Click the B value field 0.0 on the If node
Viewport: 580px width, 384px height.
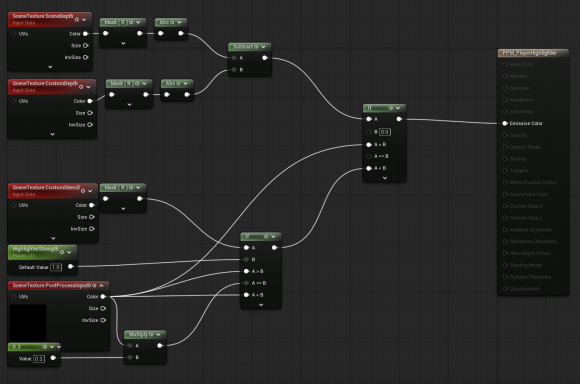385,132
